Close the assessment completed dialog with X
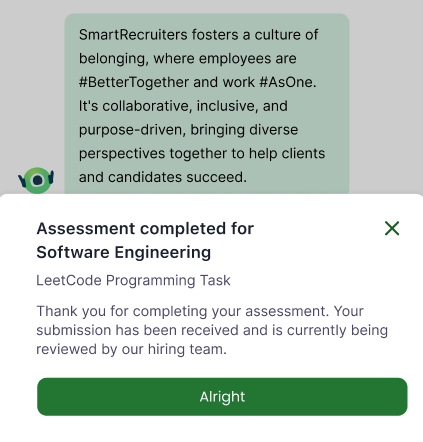Image resolution: width=423 pixels, height=442 pixels. pos(392,228)
